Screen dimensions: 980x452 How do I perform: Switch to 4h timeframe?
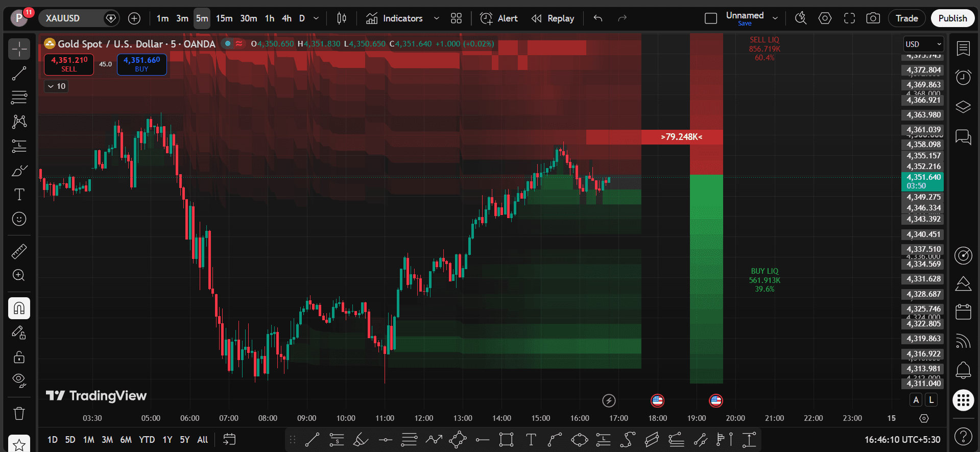pos(287,18)
